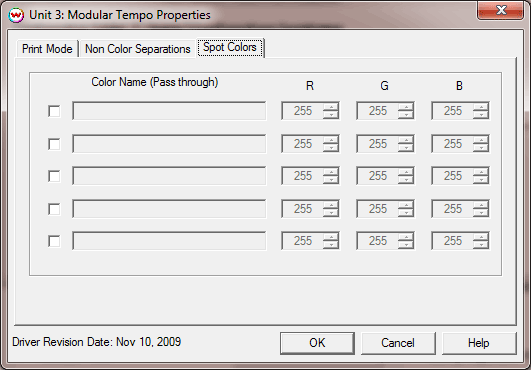Increase the fifth row G value
The height and width of the screenshot is (370, 531).
pos(406,237)
